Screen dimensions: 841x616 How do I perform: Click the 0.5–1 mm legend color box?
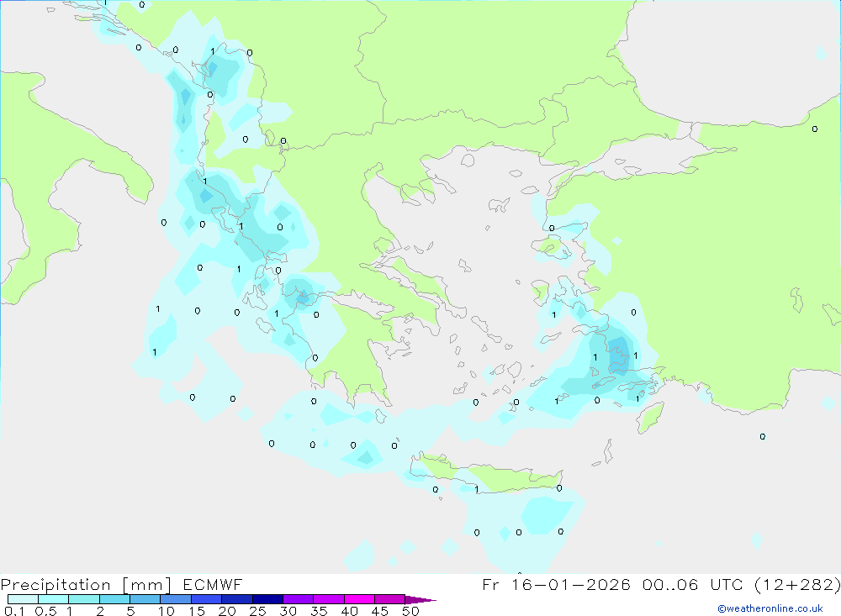(54, 599)
